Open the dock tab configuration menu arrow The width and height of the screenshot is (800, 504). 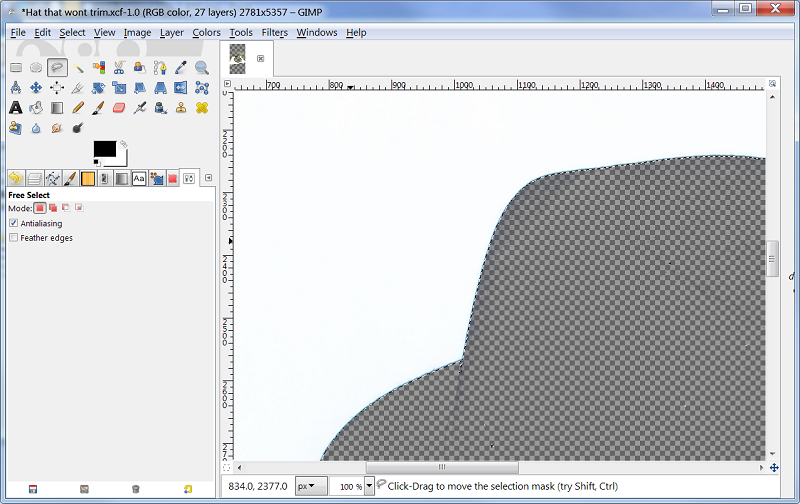(208, 178)
